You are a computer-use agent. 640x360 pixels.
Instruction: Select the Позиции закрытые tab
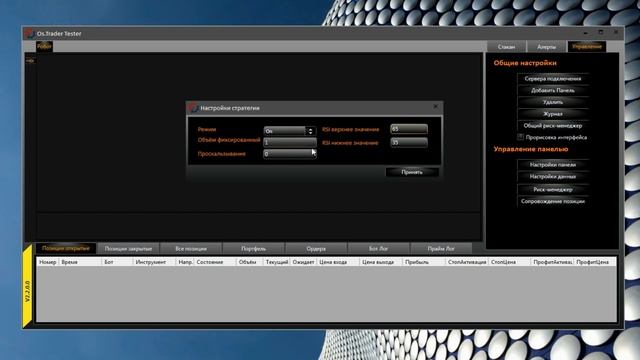tap(128, 249)
